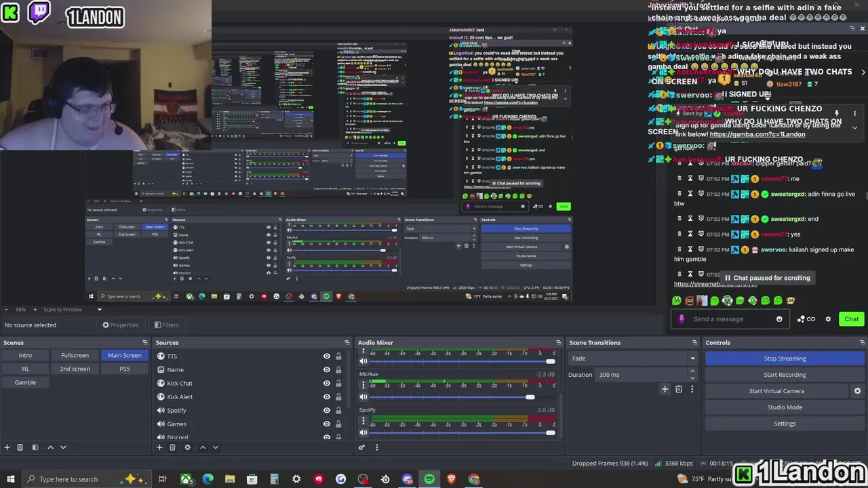Move scene up with the arrow icon
Viewport: 868px width, 488px height.
(x=50, y=447)
